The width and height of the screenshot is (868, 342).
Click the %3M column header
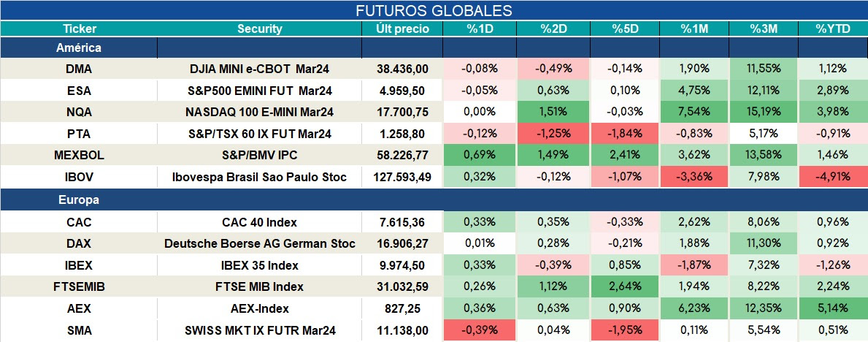click(x=764, y=28)
